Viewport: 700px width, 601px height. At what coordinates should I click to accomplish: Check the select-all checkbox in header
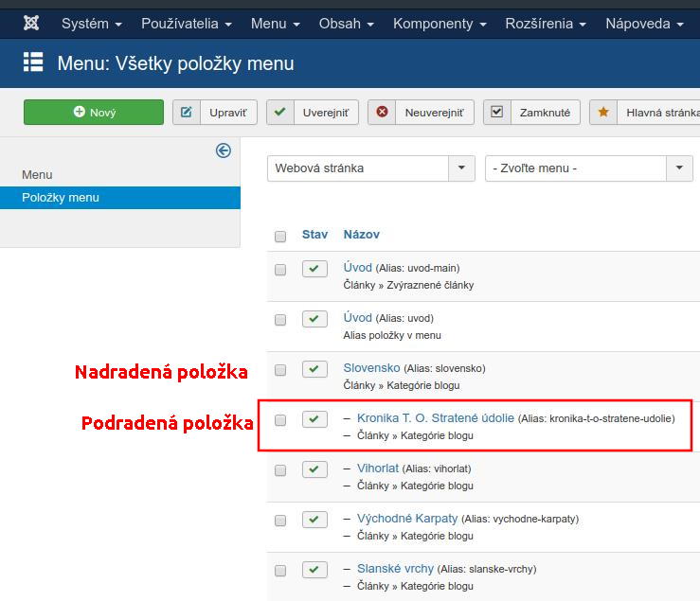coord(280,236)
